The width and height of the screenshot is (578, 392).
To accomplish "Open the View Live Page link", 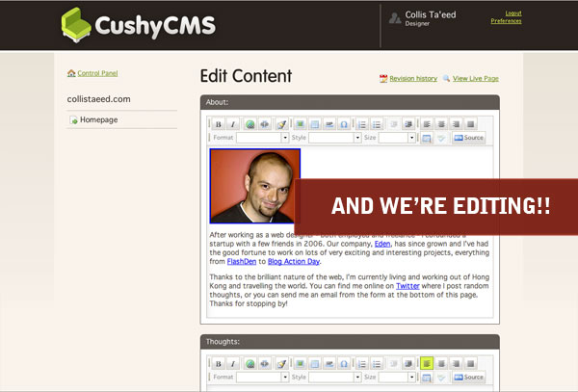I will (476, 78).
